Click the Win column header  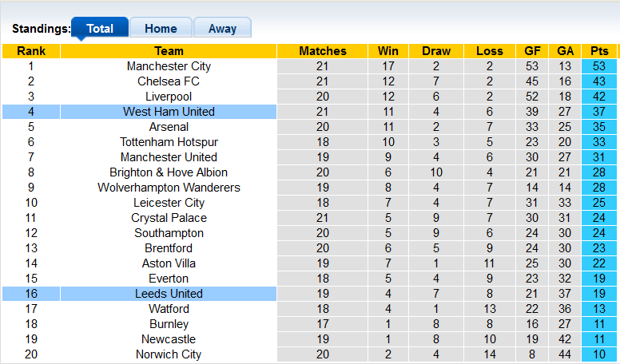(388, 51)
